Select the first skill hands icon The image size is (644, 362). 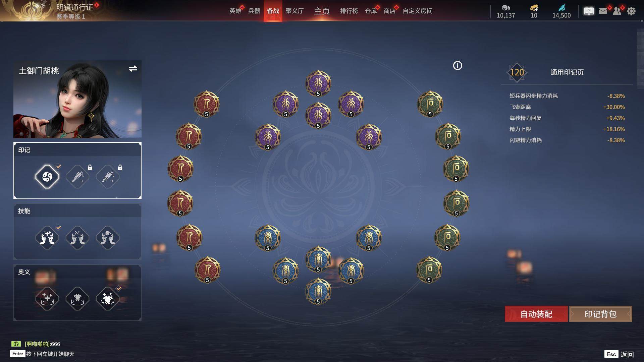(47, 238)
